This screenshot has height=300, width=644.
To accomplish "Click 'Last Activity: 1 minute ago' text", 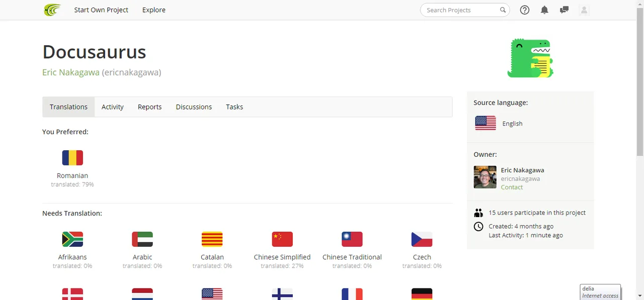I will [526, 235].
